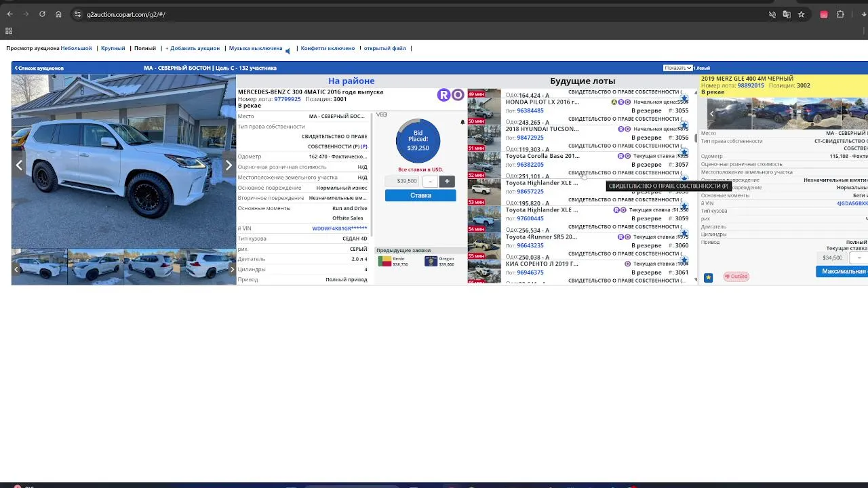Viewport: 868px width, 488px height.
Task: Reload the Copart auction page
Action: (x=42, y=14)
